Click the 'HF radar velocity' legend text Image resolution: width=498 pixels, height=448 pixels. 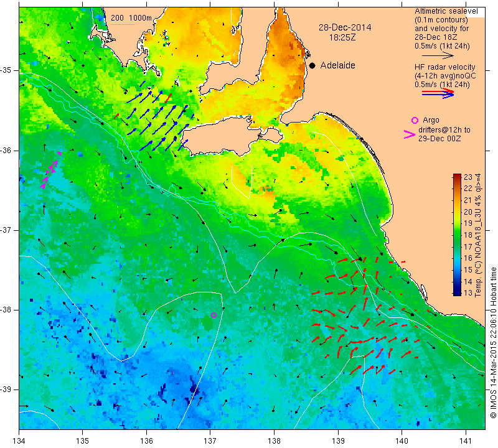tap(444, 67)
